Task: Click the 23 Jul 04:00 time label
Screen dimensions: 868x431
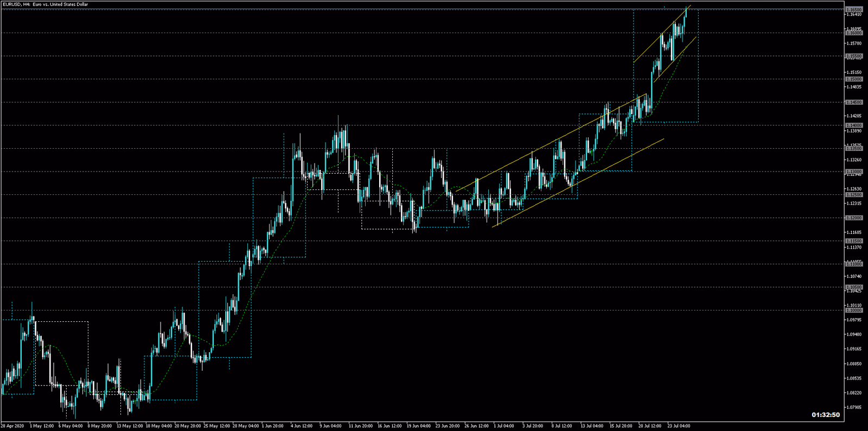Action: coord(679,426)
